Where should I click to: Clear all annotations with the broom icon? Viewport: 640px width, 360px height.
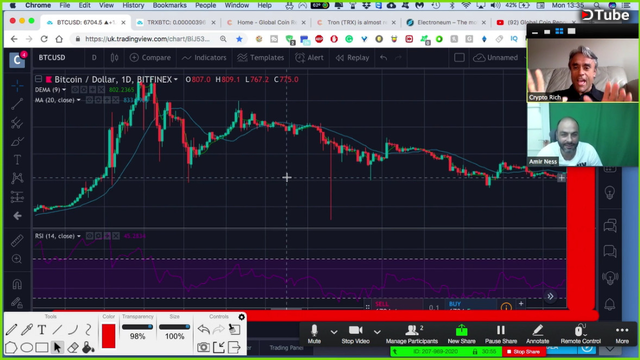click(234, 329)
